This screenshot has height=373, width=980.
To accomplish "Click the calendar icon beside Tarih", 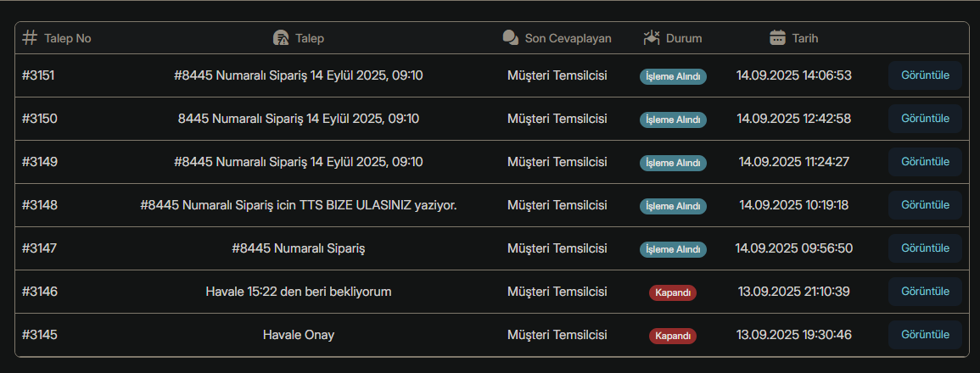I will pyautogui.click(x=777, y=38).
